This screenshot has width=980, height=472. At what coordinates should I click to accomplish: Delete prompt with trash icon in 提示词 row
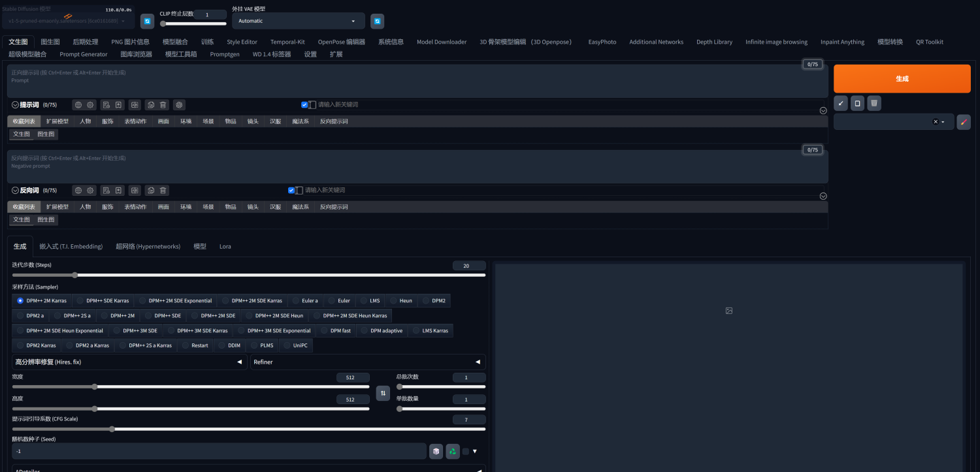[163, 104]
